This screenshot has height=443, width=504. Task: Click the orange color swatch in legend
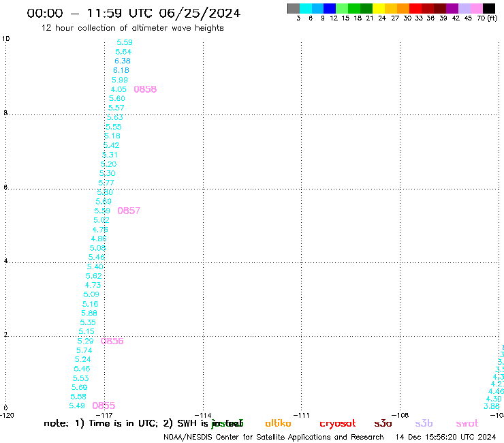coord(403,8)
